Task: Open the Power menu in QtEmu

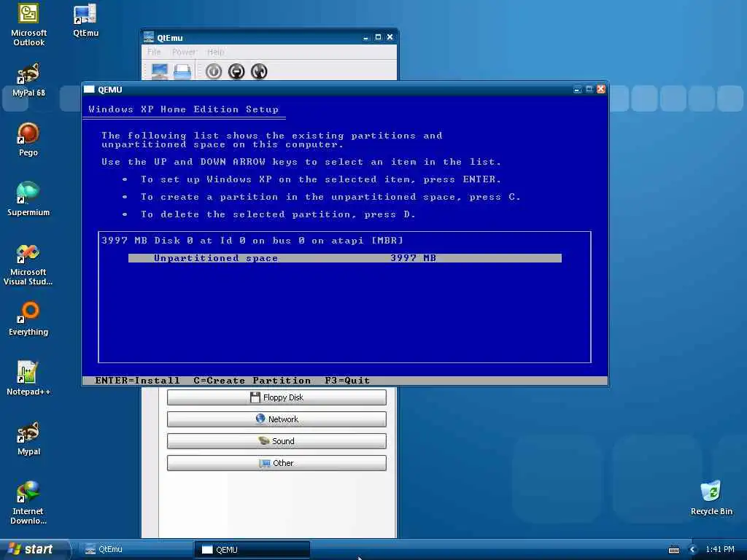Action: point(184,52)
